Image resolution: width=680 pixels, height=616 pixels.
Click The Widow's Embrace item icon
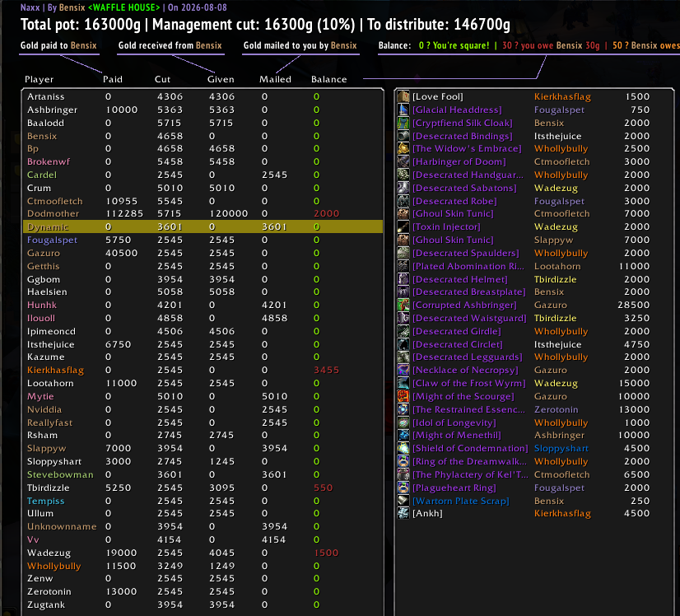[403, 148]
